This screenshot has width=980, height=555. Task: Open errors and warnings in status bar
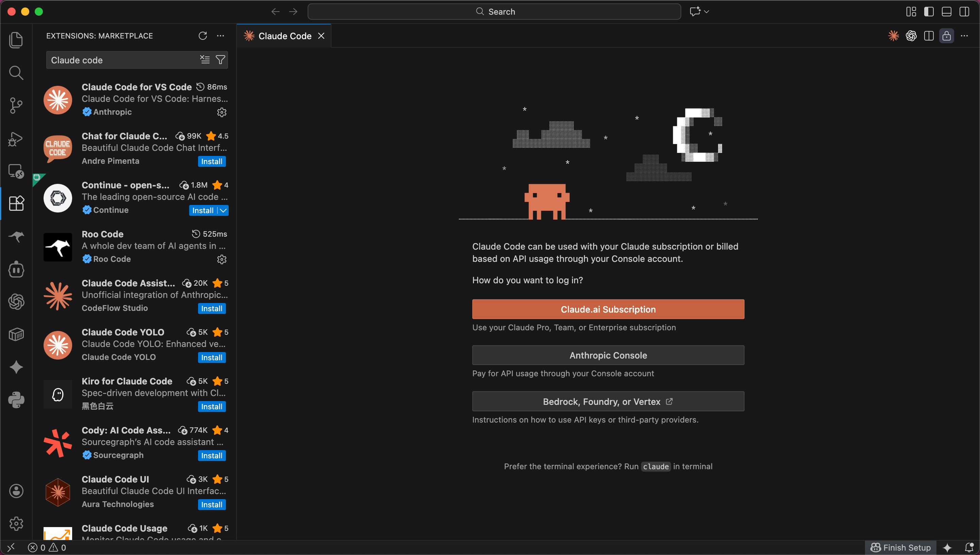click(47, 548)
